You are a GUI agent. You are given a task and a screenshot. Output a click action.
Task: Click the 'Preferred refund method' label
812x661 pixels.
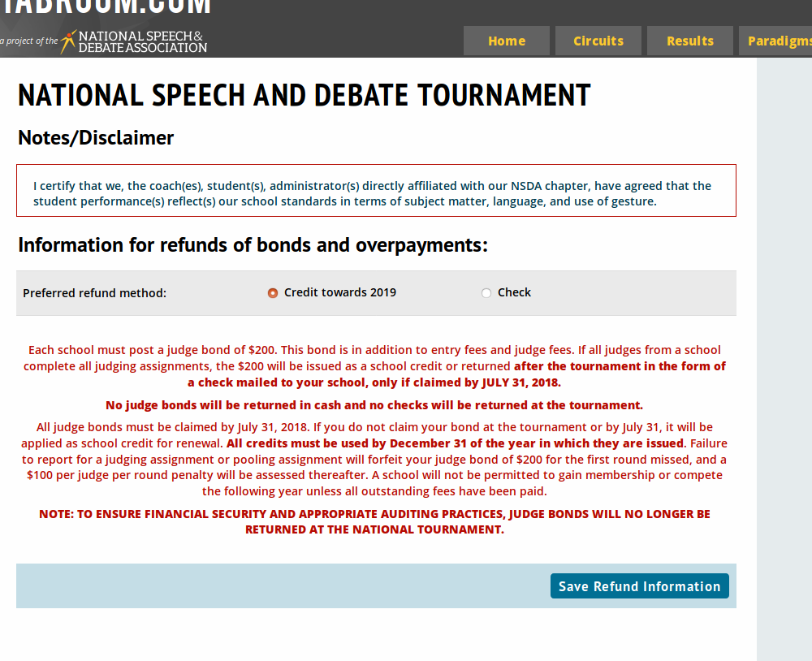pos(94,293)
